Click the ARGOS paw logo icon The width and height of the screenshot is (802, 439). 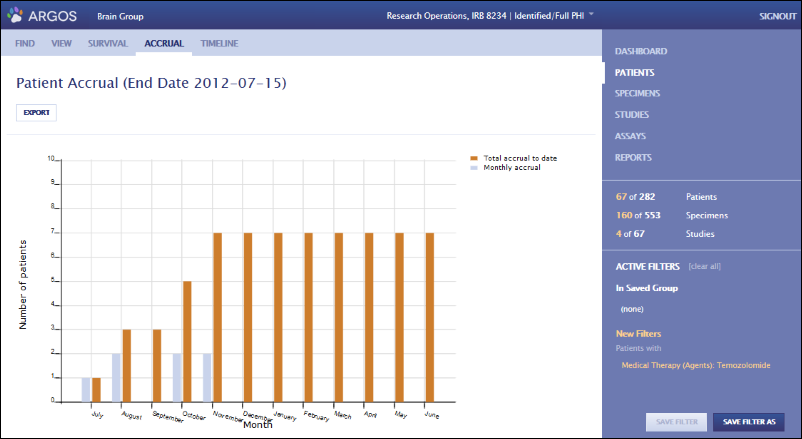pos(15,15)
